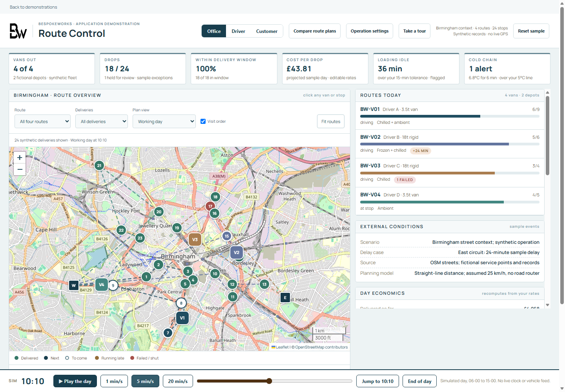
Task: Select to-come stop 9 marker
Action: coord(113,285)
